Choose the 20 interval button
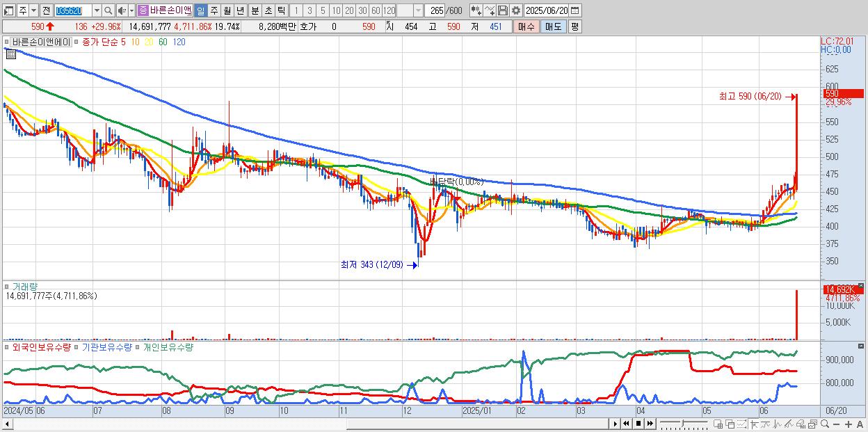This screenshot has width=868, height=432. pos(349,10)
